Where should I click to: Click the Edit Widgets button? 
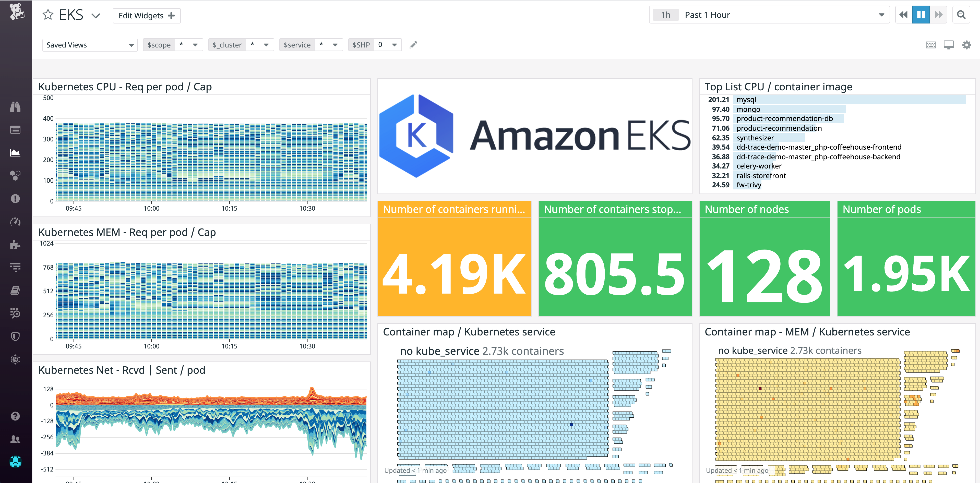pos(147,16)
